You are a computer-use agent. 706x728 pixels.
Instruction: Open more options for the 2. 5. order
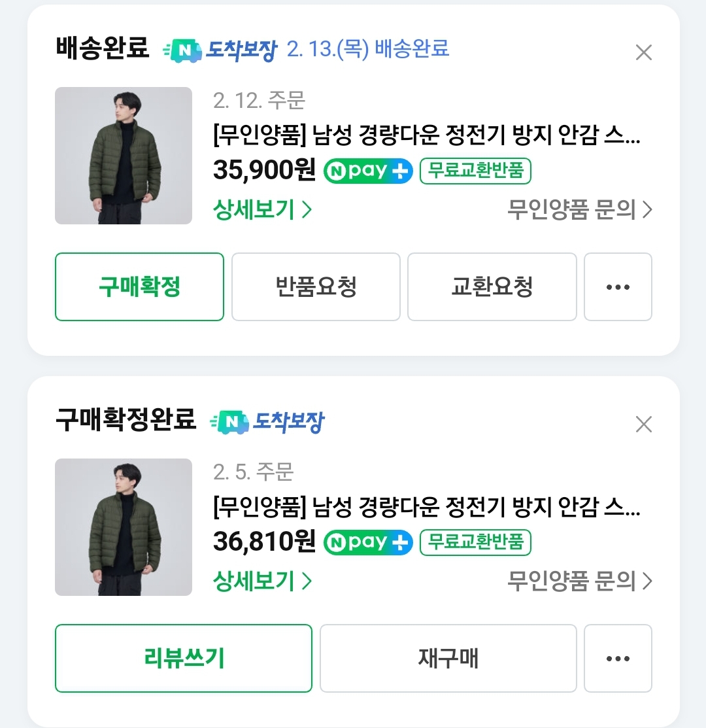(618, 659)
